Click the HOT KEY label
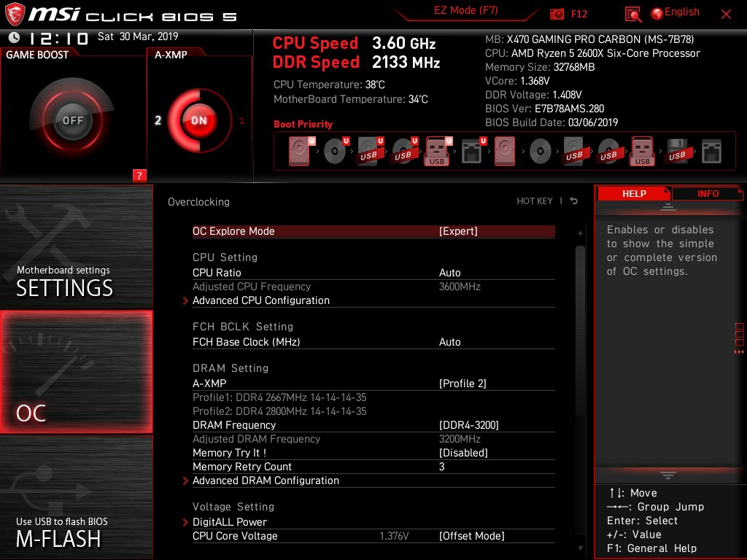 (535, 201)
